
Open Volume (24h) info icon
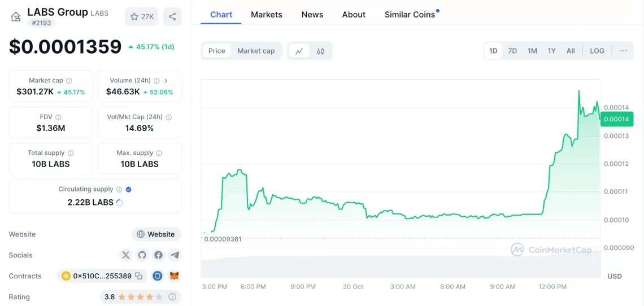tap(156, 81)
